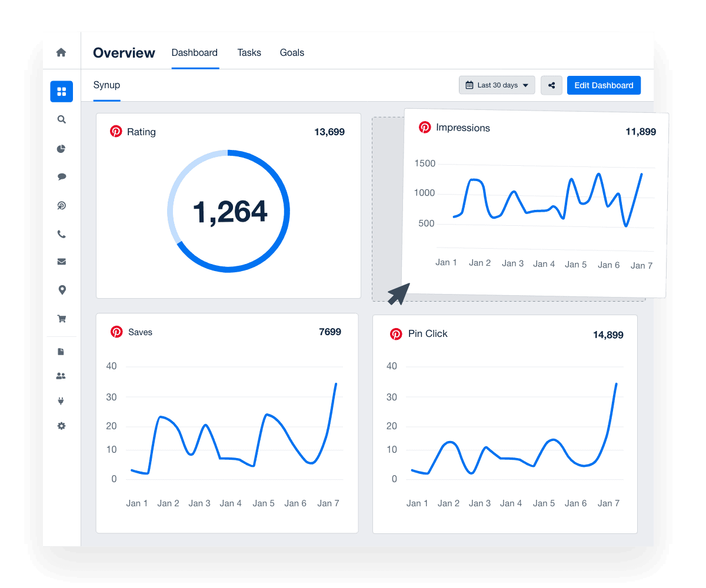Open the settings gear at sidebar bottom
Viewport: 706px width, 588px height.
(61, 426)
